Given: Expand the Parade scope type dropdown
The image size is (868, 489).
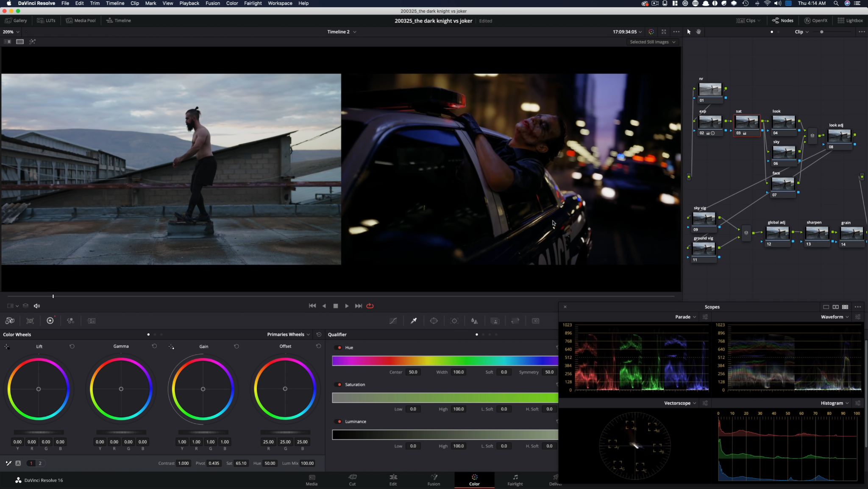Looking at the screenshot, I should click(x=685, y=317).
